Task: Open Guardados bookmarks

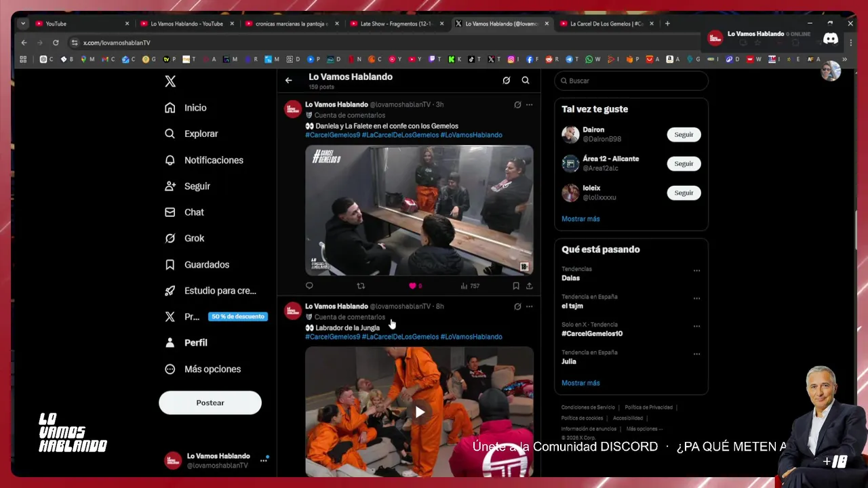Action: coord(197,264)
